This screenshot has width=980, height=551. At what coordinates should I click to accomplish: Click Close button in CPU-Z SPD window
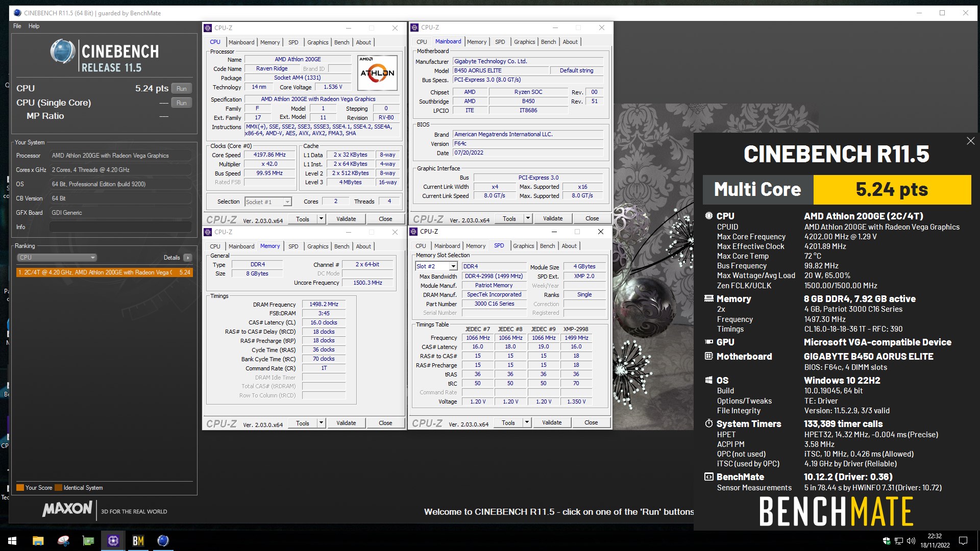tap(591, 422)
